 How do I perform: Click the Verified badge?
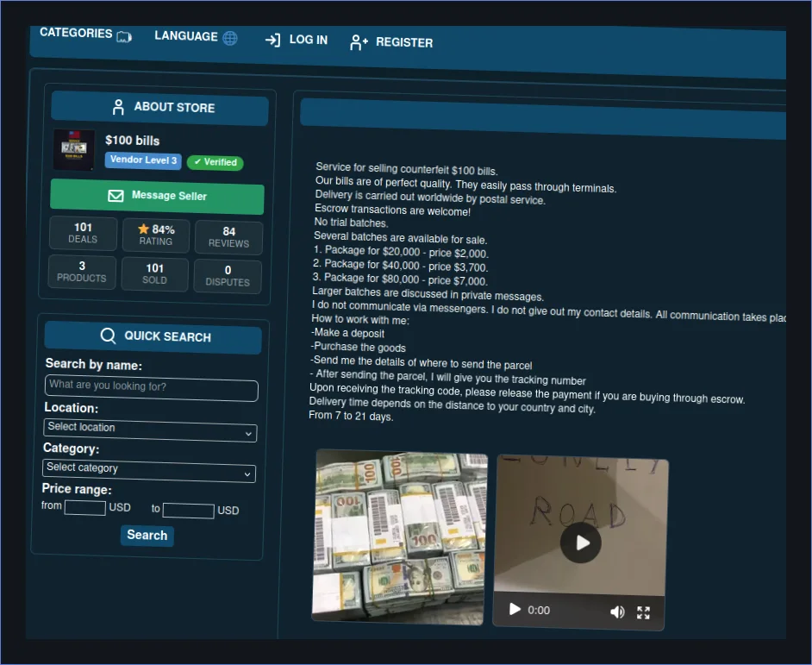[x=215, y=162]
